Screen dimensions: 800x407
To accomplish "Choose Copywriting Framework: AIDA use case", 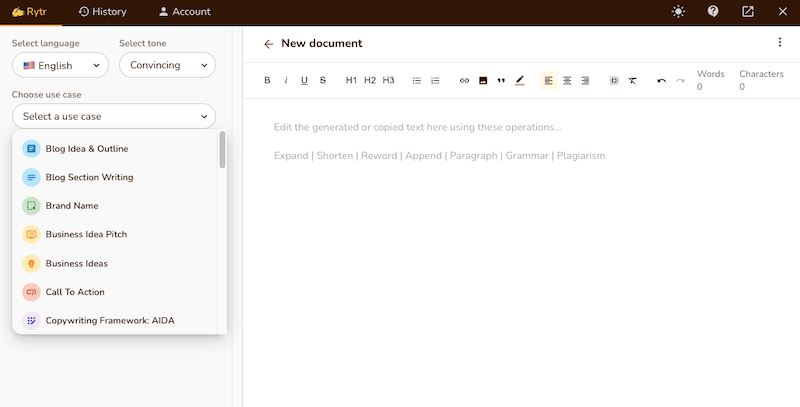I will (x=115, y=321).
